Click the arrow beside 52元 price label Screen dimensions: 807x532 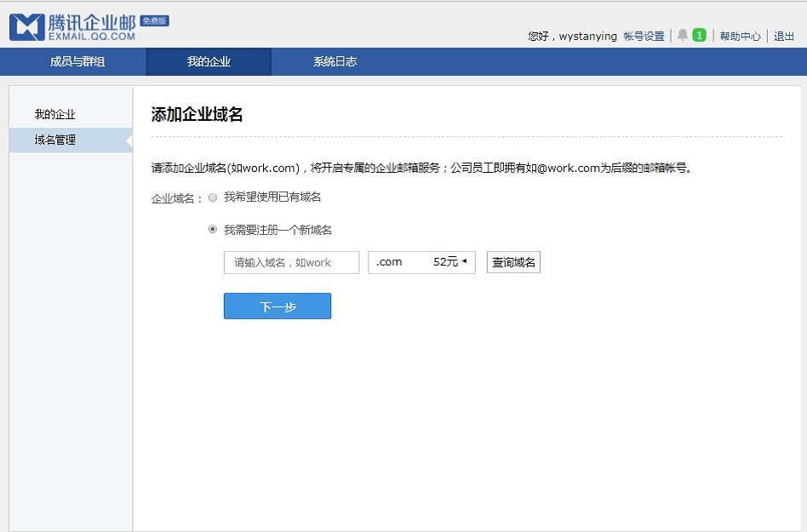pyautogui.click(x=466, y=262)
